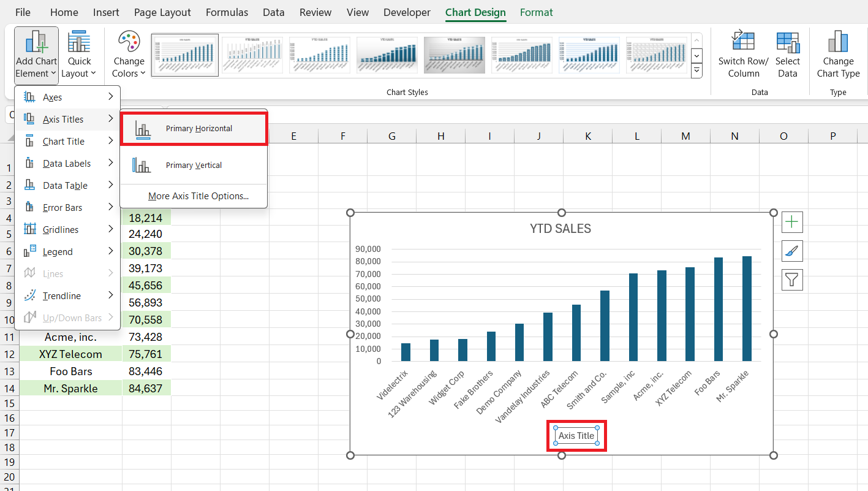Open the Developer menu tab
This screenshot has height=491, width=868.
pos(406,12)
